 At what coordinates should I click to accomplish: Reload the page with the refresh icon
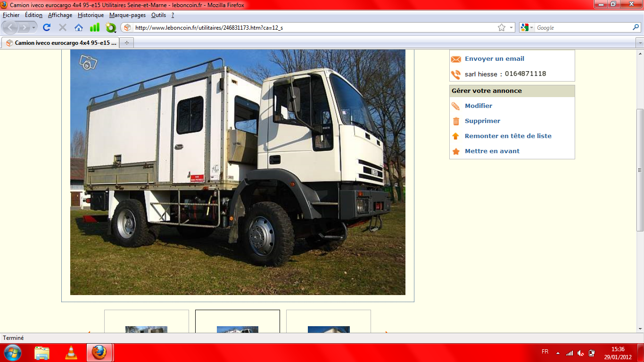47,27
